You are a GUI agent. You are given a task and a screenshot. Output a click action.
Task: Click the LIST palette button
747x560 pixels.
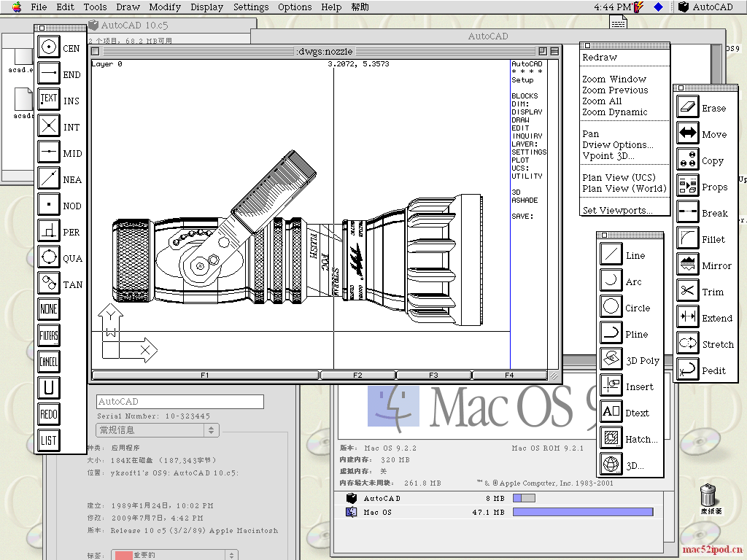(x=49, y=440)
